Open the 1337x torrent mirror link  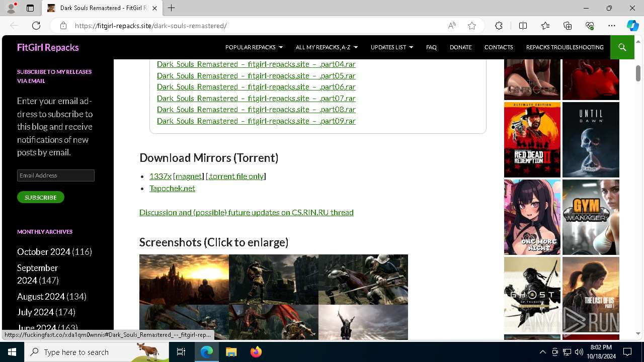point(160,176)
